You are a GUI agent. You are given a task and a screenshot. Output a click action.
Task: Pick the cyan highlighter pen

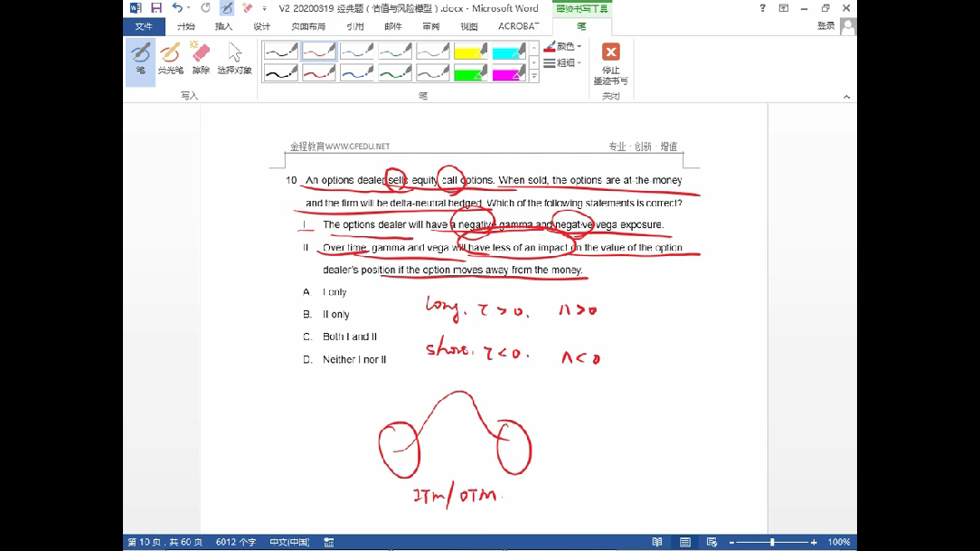point(509,52)
